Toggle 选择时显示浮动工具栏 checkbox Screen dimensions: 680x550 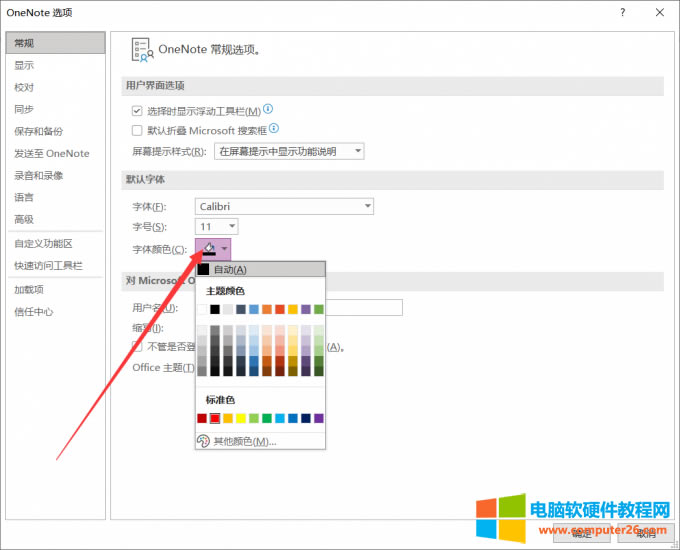(138, 111)
